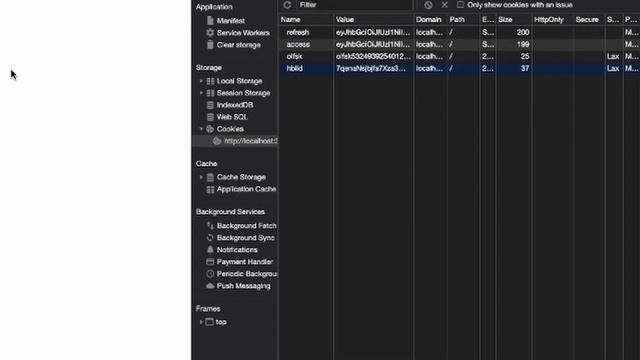The width and height of the screenshot is (640, 360).
Task: Collapse the Cookies tree arrow
Action: (201, 129)
